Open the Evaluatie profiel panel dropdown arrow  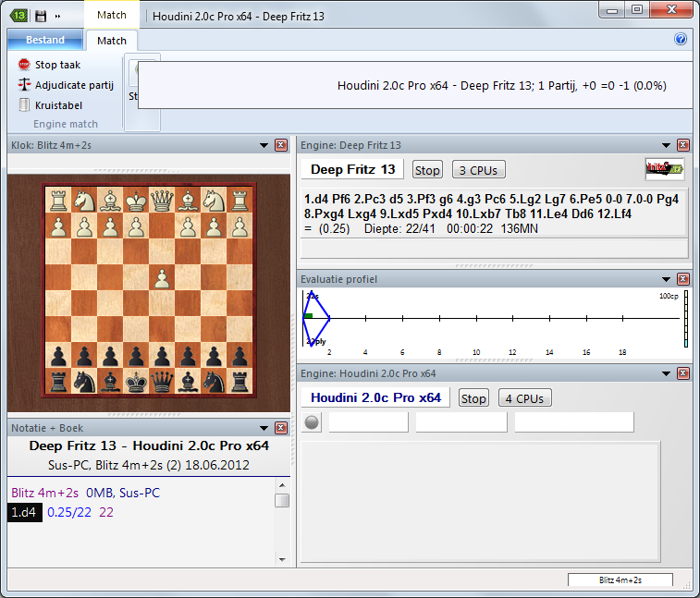[x=665, y=279]
